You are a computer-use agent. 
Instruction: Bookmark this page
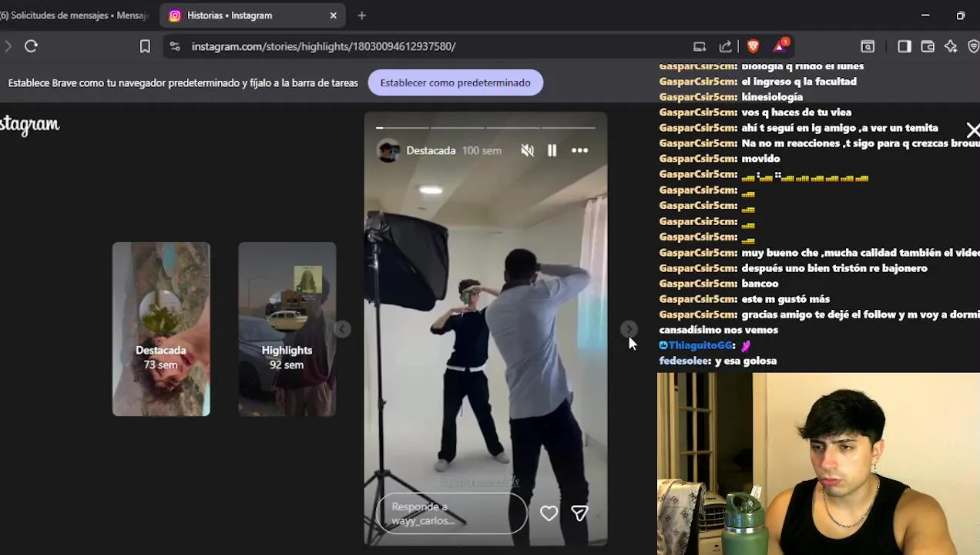coord(145,46)
